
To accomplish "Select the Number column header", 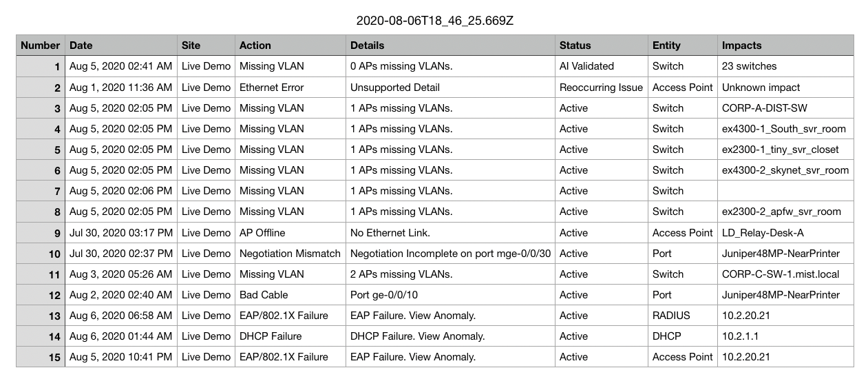I will point(41,45).
